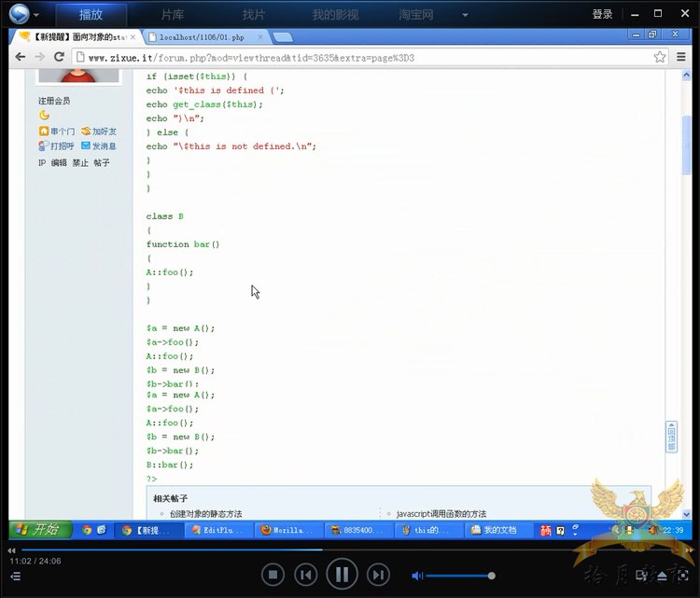Screen dimensions: 700x598
Task: Reload the page with refresh icon
Action: (59, 57)
